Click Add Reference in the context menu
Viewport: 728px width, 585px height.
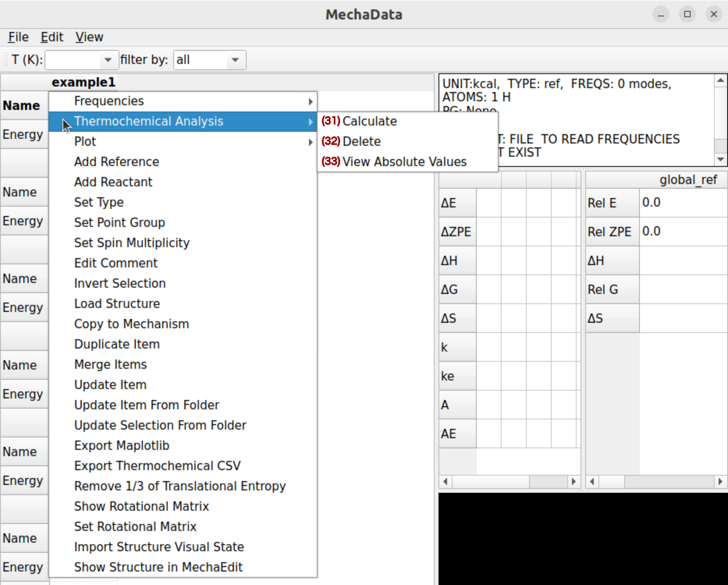(x=183, y=162)
